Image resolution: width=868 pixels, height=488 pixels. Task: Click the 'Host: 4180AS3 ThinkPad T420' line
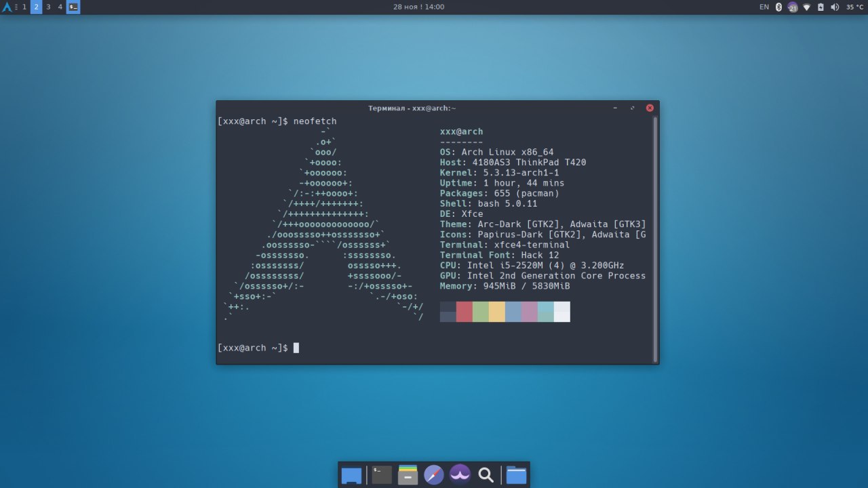point(513,162)
